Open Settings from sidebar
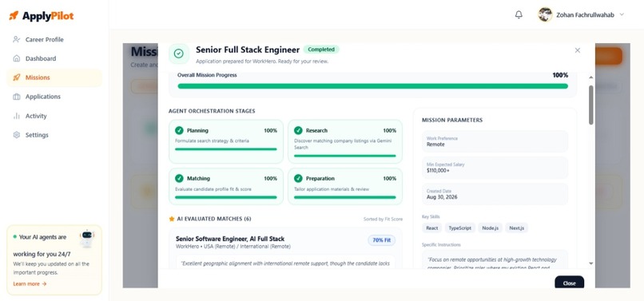This screenshot has height=301, width=644. click(x=54, y=135)
